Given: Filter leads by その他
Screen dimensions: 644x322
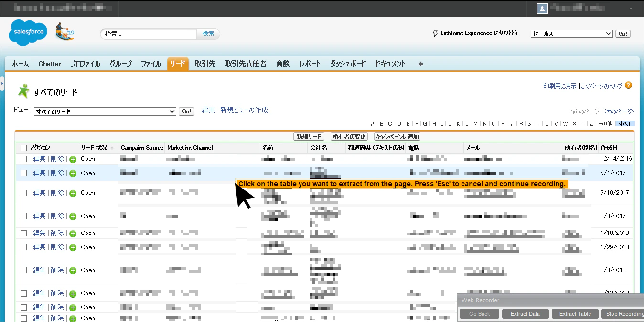Looking at the screenshot, I should point(605,124).
